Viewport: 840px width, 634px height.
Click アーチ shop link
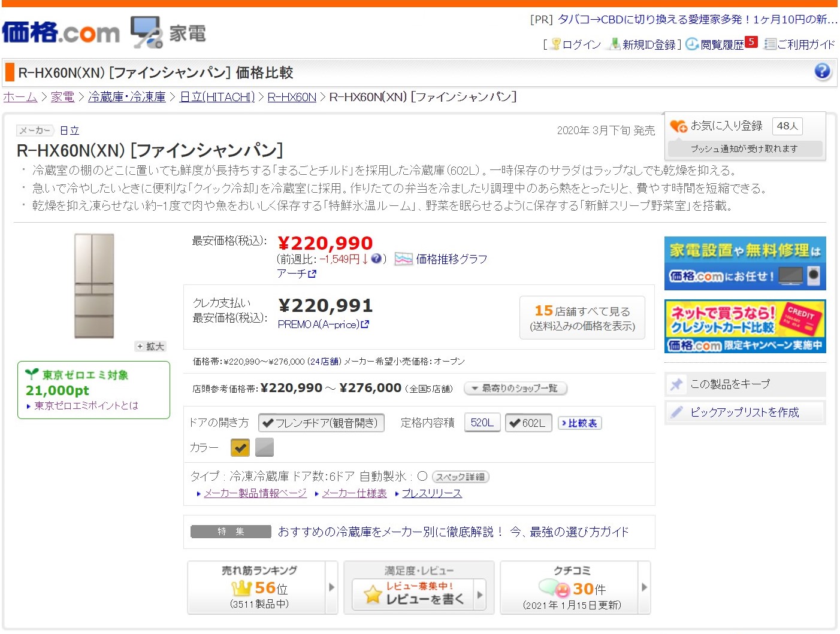[x=292, y=274]
